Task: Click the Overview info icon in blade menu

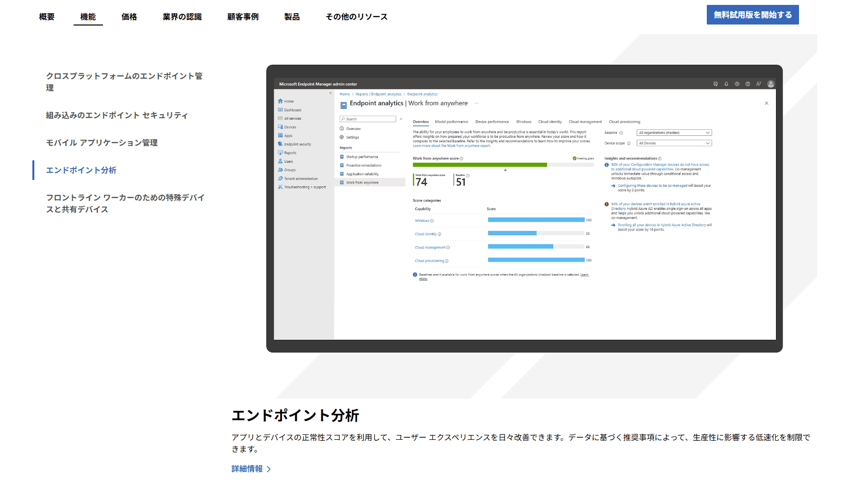Action: [342, 128]
